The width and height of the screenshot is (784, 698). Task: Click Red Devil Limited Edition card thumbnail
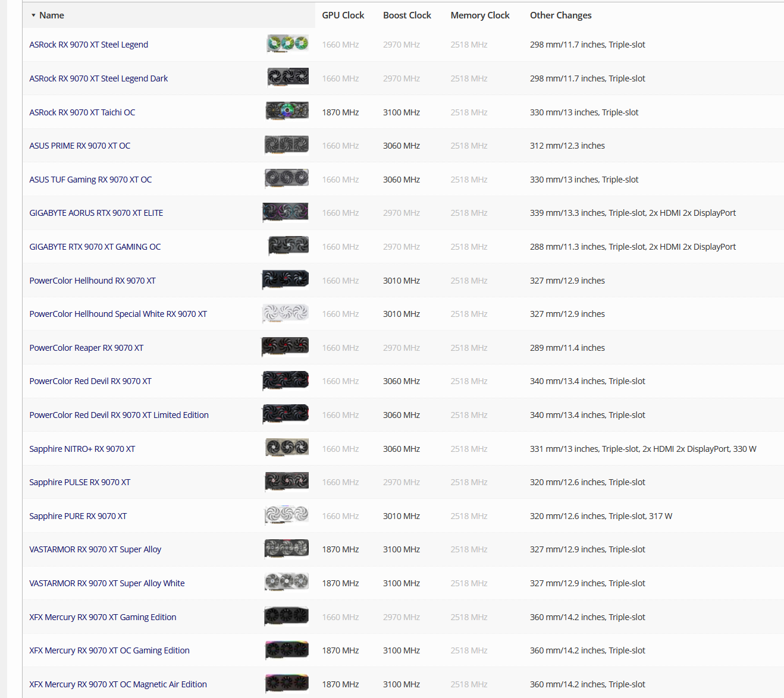[x=286, y=414]
